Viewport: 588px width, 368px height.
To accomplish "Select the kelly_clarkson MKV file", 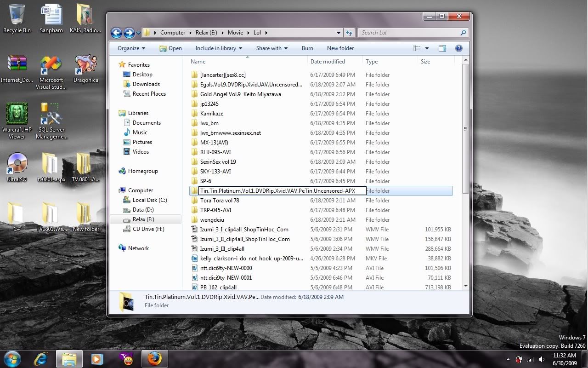I will pos(251,259).
